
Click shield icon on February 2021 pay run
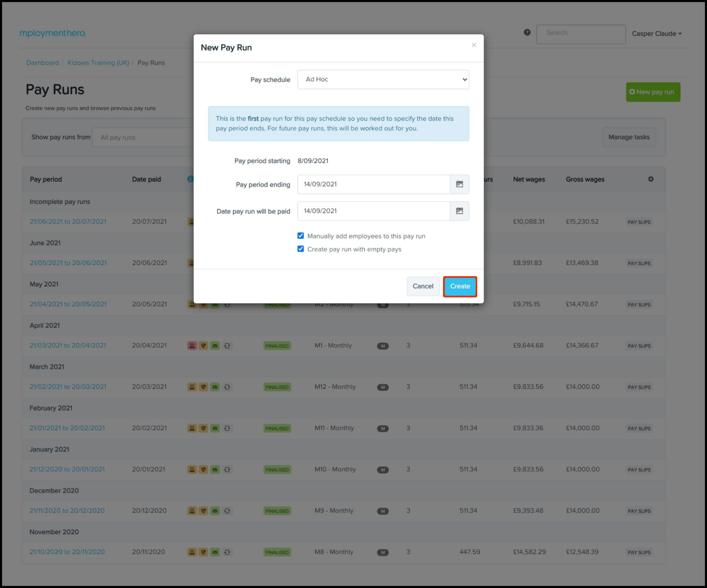pos(204,428)
